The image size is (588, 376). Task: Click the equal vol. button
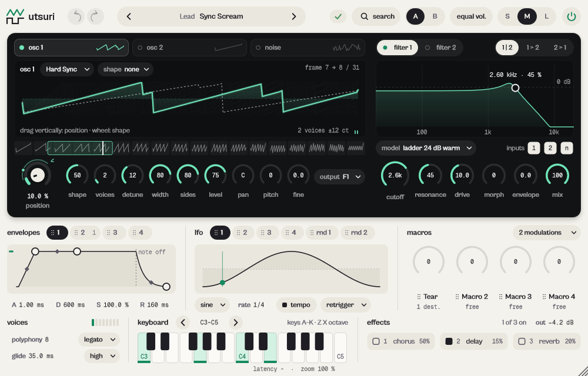[x=472, y=16]
